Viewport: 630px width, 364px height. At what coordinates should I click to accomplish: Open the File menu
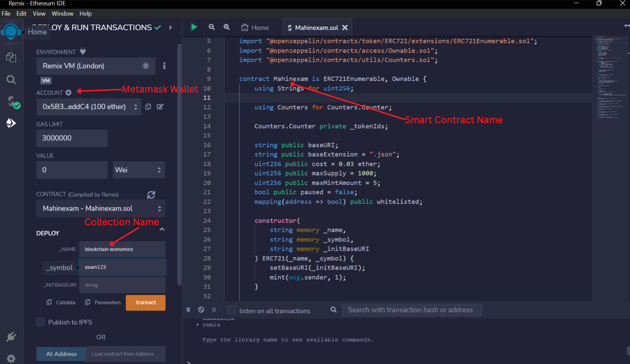6,14
